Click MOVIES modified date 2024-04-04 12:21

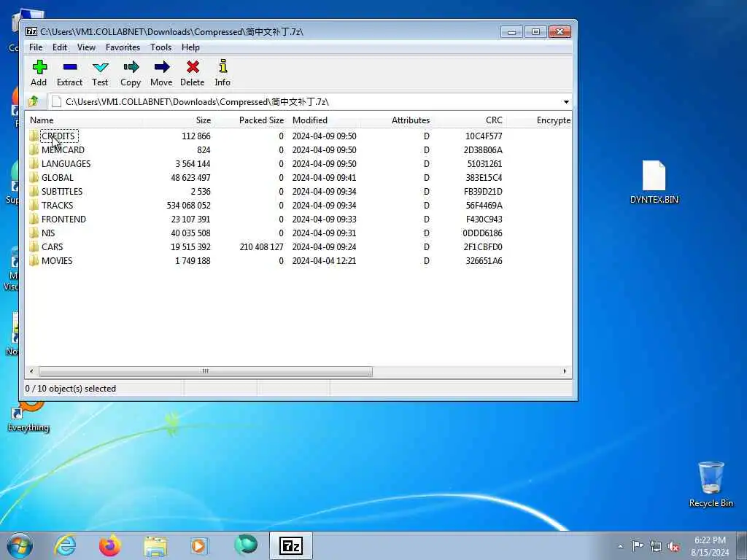coord(324,260)
